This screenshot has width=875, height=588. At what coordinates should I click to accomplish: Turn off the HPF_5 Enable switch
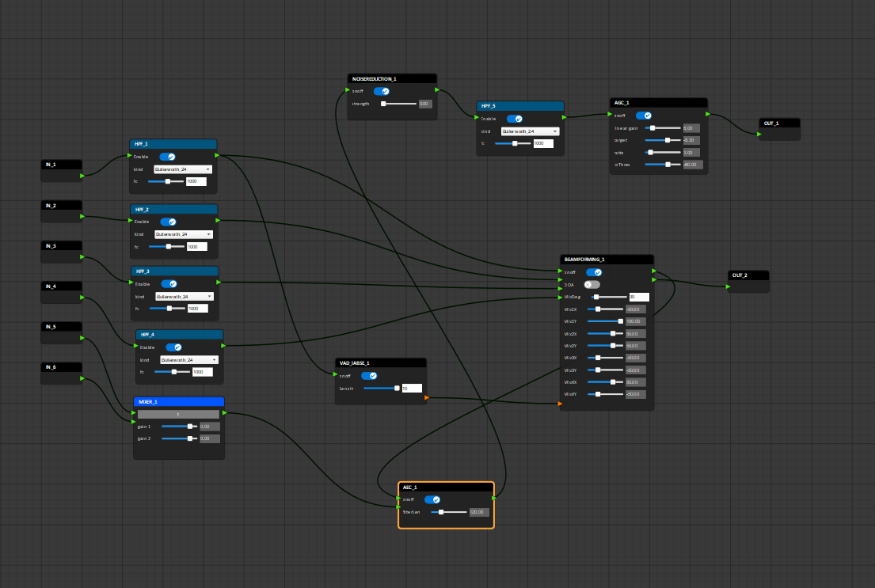[x=515, y=119]
